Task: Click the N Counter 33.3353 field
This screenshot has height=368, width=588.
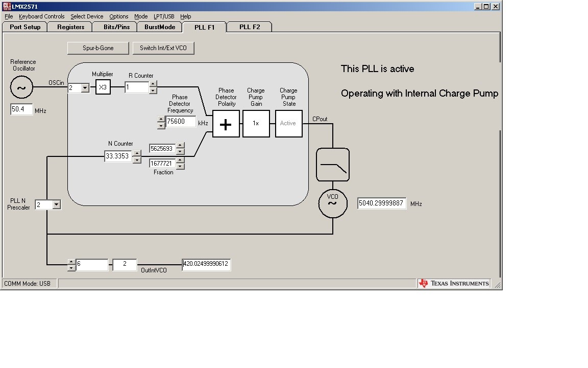Action: 118,156
